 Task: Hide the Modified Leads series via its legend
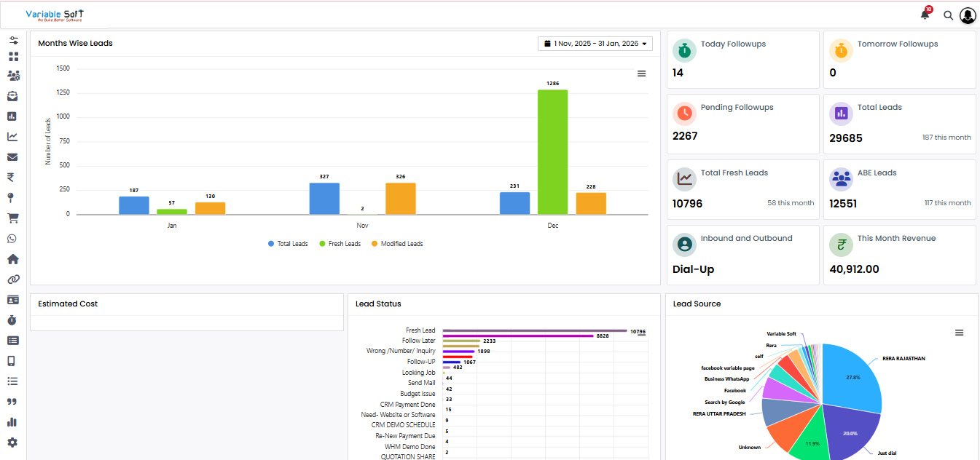396,243
